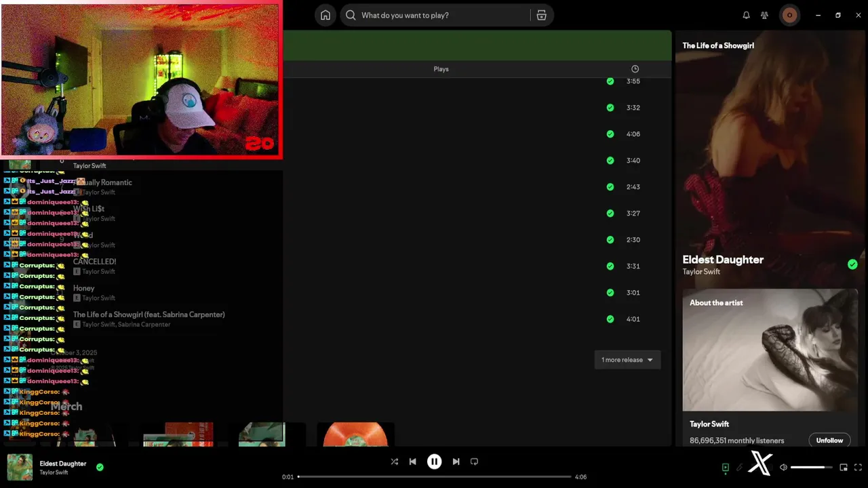Toggle saved checkmark on the 3:40 track
This screenshot has width=868, height=488.
pos(610,161)
